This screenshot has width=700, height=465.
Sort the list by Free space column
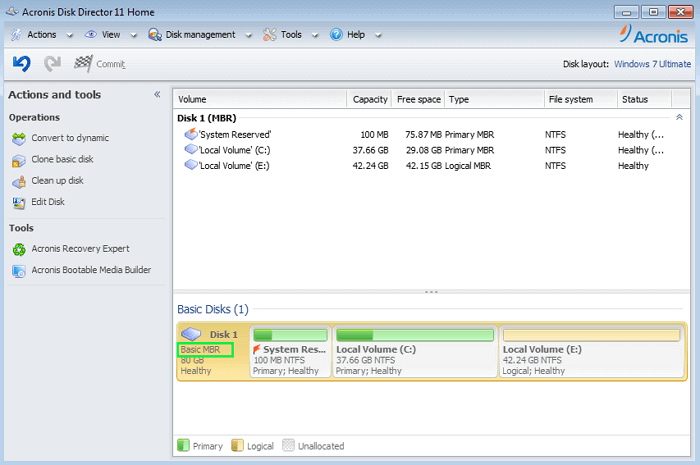pos(418,99)
